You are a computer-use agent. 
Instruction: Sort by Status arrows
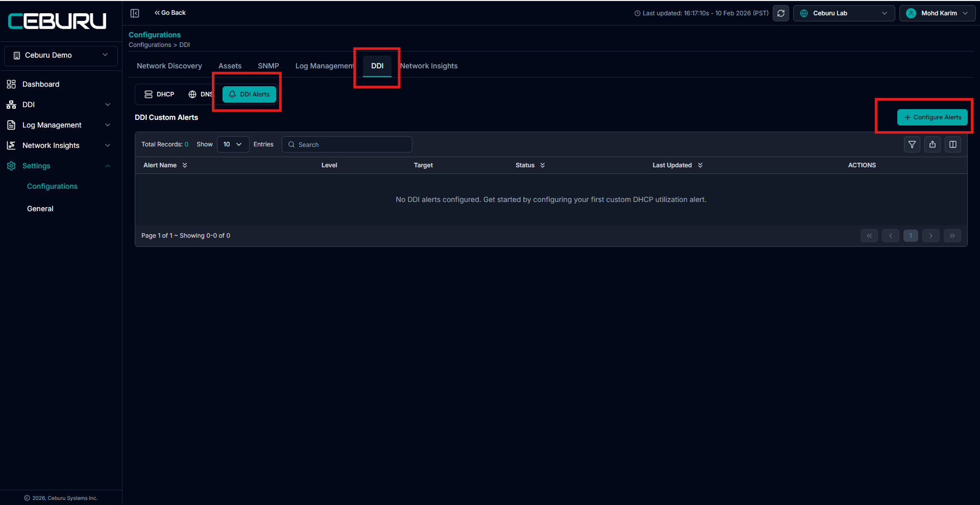(543, 165)
